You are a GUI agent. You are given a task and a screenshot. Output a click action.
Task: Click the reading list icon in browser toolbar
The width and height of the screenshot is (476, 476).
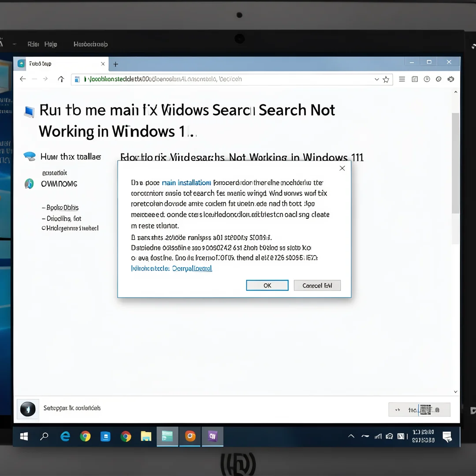point(415,79)
